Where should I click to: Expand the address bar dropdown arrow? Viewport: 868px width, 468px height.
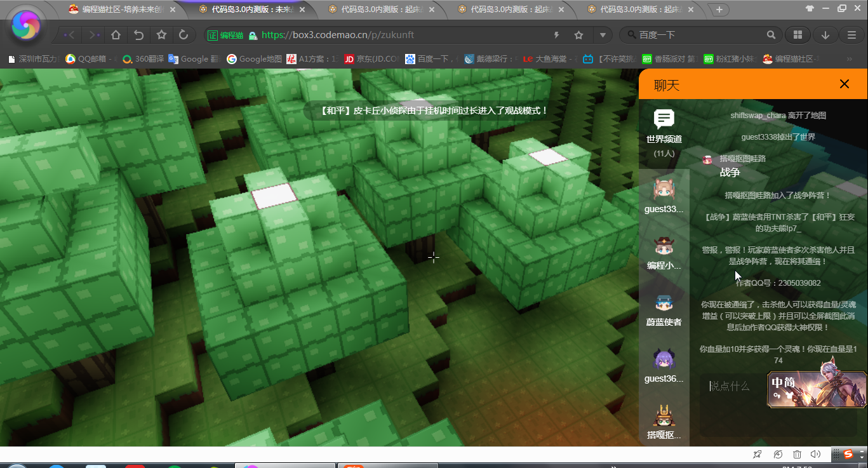[x=603, y=36]
